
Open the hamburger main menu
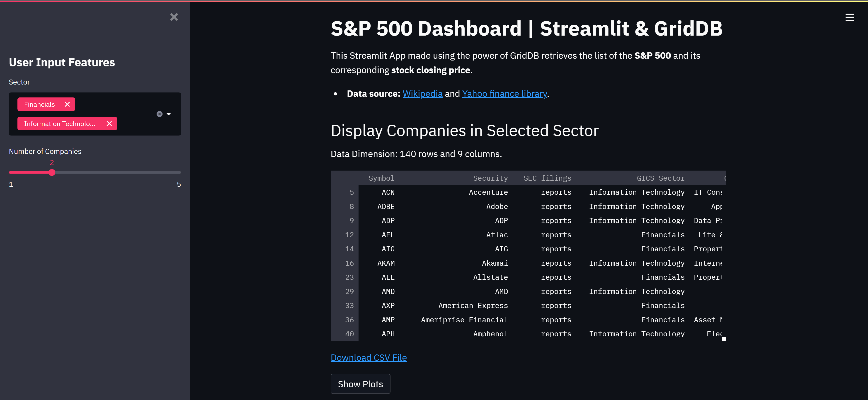849,17
